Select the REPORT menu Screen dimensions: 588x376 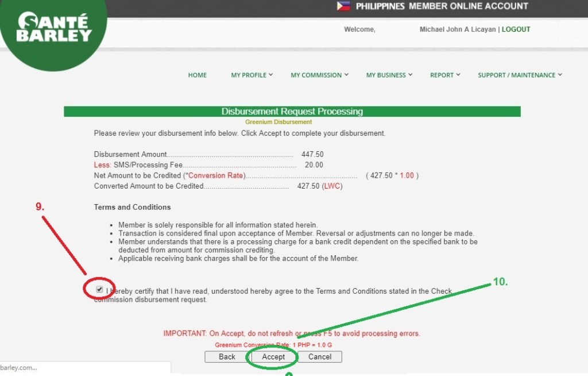tap(444, 75)
